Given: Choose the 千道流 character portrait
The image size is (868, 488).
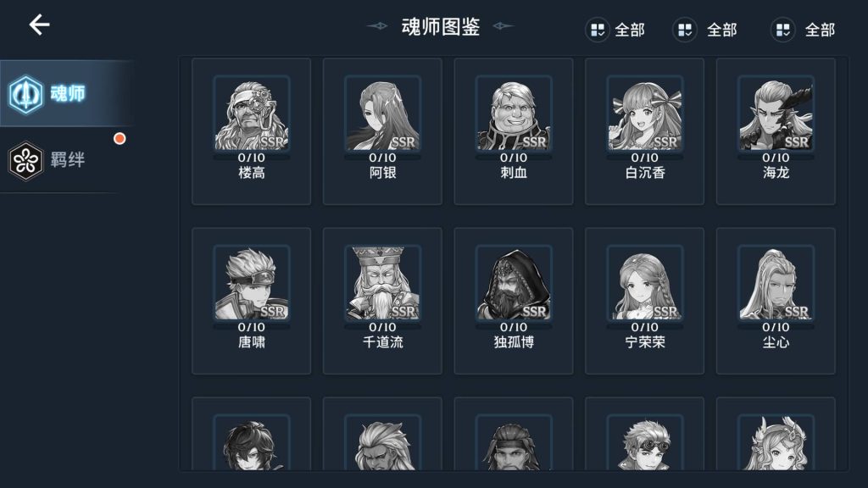Looking at the screenshot, I should click(x=382, y=283).
